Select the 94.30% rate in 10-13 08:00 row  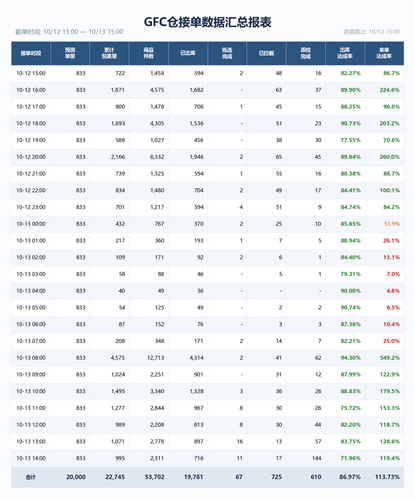click(351, 358)
